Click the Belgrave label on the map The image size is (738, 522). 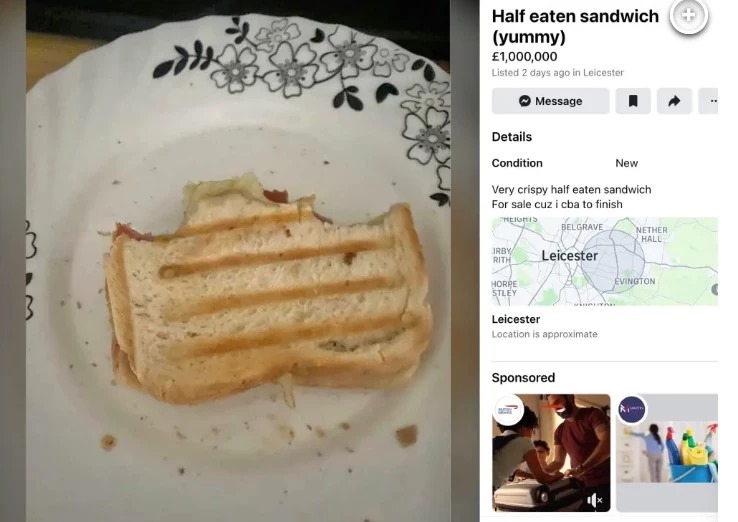pos(582,227)
